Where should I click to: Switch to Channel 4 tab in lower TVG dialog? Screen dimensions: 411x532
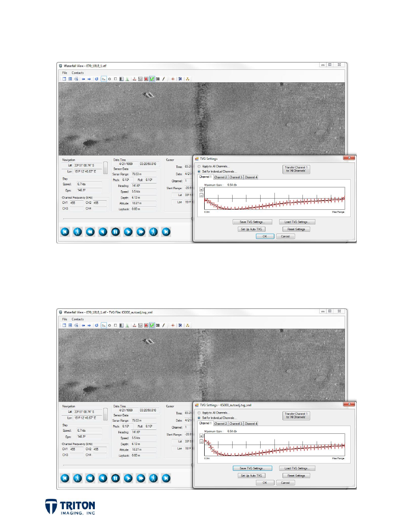[251, 423]
